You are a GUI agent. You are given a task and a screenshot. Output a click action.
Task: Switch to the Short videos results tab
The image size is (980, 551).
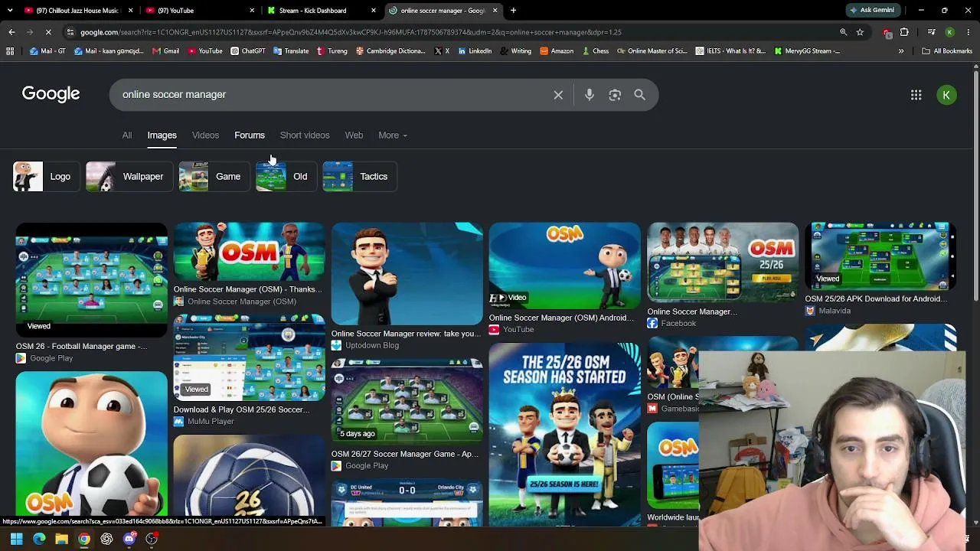tap(305, 135)
